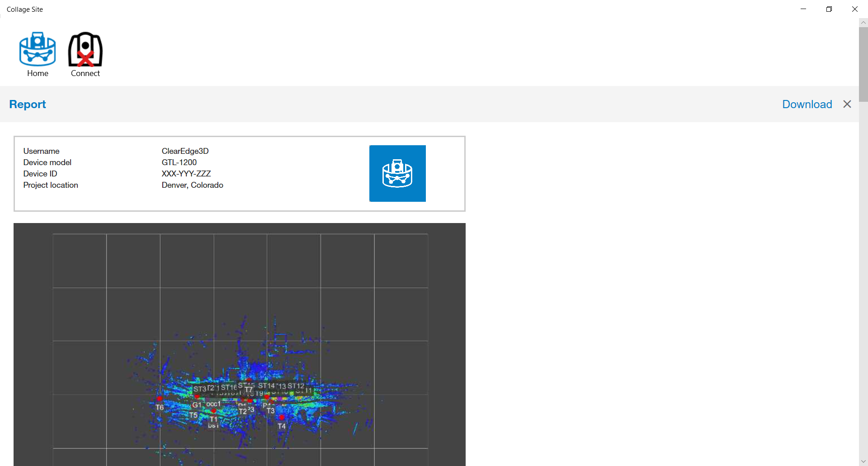Click the T5 label on scan map
The image size is (868, 466).
click(x=193, y=415)
